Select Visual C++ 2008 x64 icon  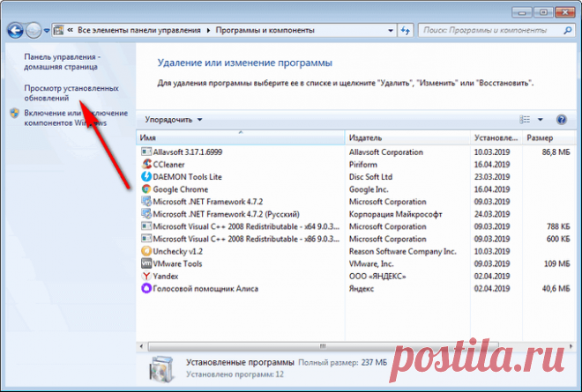[x=146, y=226]
